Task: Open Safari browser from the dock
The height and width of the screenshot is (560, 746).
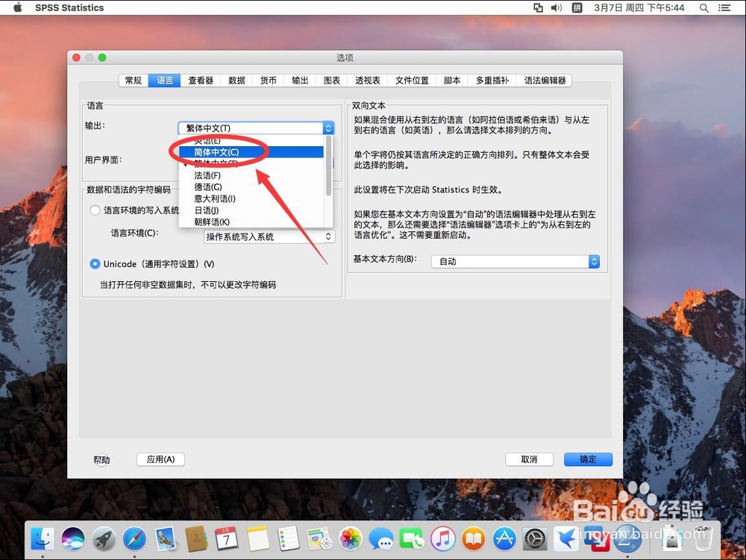Action: 134,538
